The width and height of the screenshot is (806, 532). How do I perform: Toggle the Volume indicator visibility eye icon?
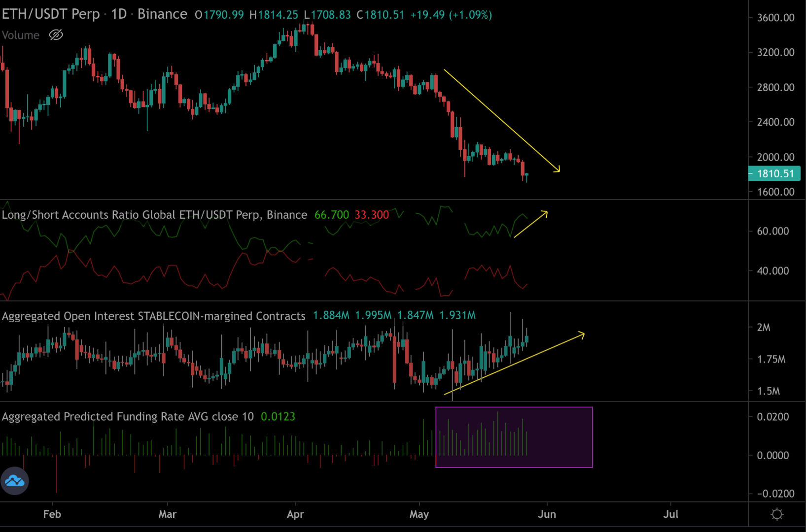pyautogui.click(x=56, y=35)
